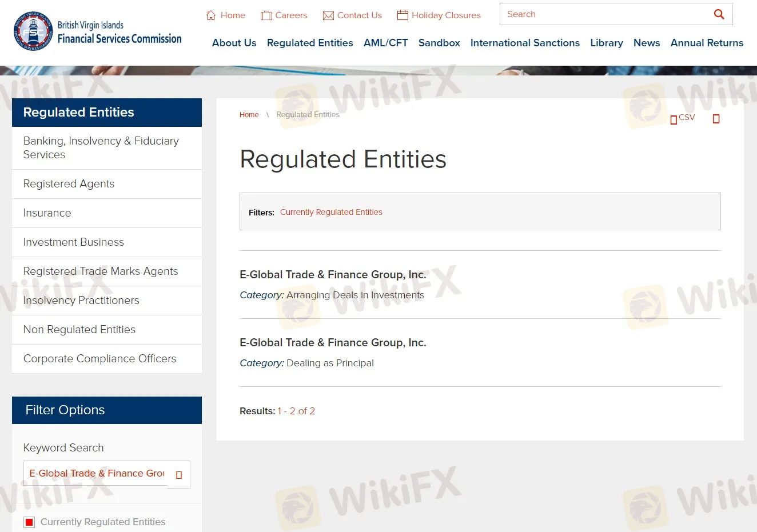Open the AML/CFT menu item

click(x=385, y=43)
